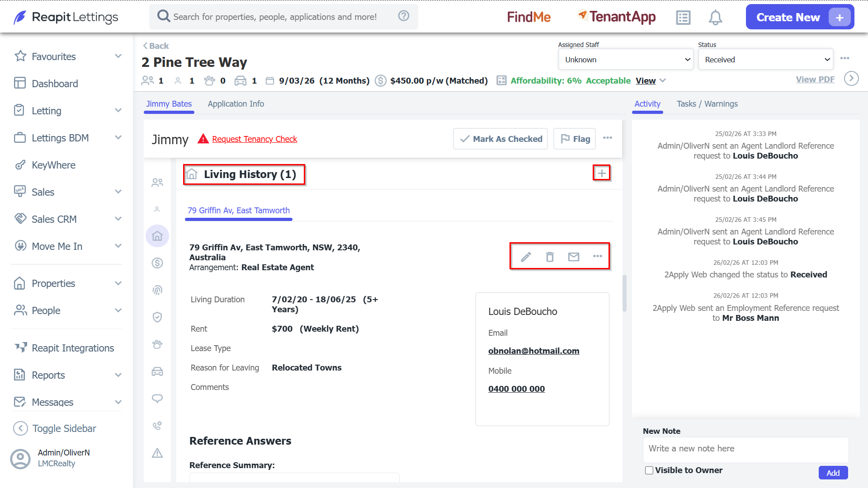The height and width of the screenshot is (488, 868).
Task: Add a new living history with plus
Action: (602, 173)
